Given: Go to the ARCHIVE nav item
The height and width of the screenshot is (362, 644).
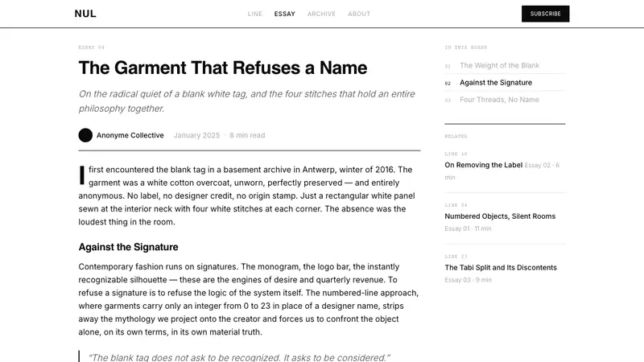Looking at the screenshot, I should click(321, 14).
